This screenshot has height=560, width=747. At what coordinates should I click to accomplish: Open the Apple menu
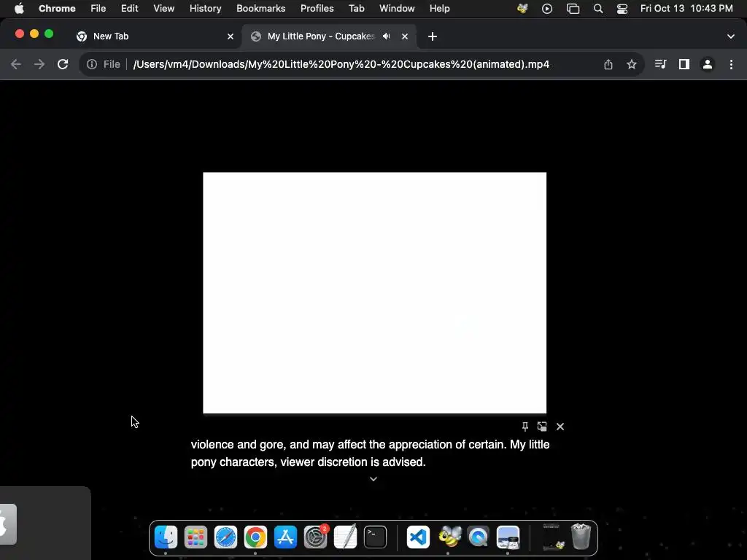click(19, 9)
